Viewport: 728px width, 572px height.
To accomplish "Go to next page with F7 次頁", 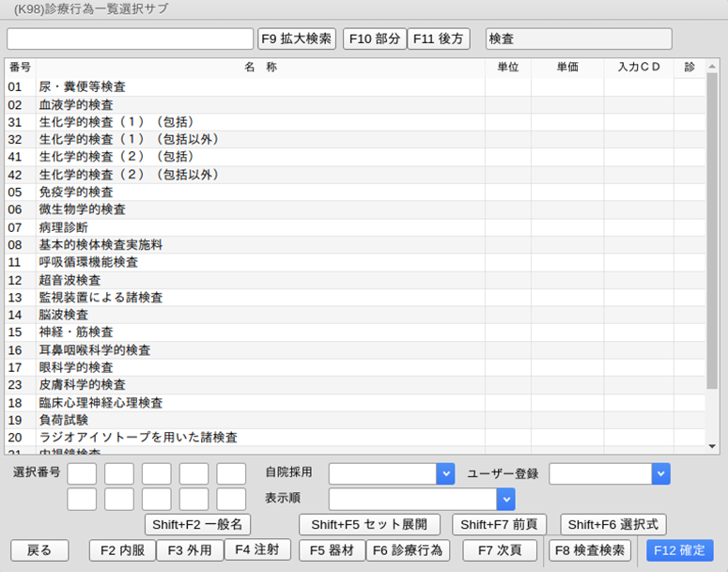I will [x=499, y=550].
